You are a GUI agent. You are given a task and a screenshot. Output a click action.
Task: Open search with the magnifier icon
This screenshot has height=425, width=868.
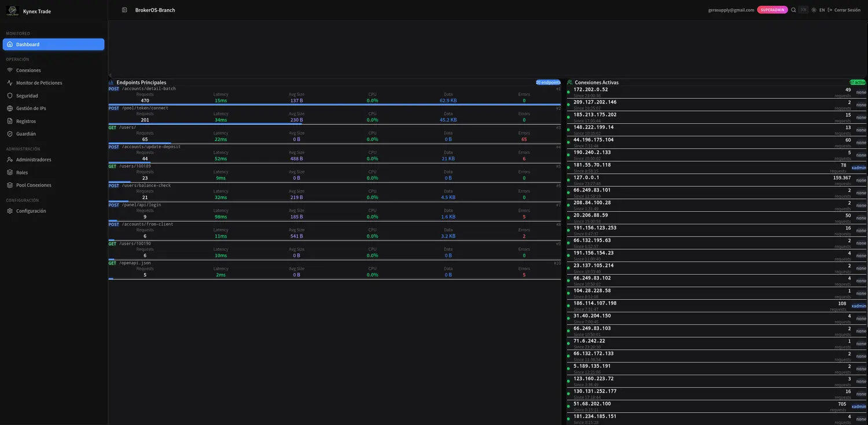tap(793, 10)
